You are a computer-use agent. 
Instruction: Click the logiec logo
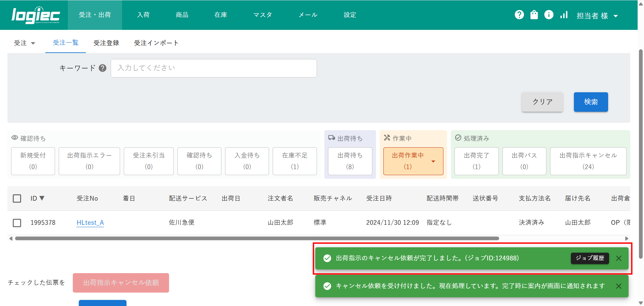tap(36, 15)
